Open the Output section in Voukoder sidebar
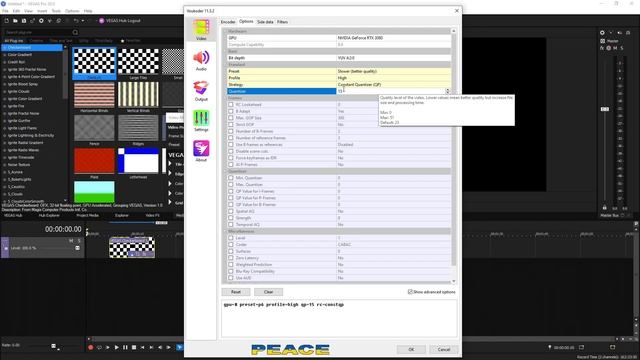The width and height of the screenshot is (640, 360). (x=201, y=91)
